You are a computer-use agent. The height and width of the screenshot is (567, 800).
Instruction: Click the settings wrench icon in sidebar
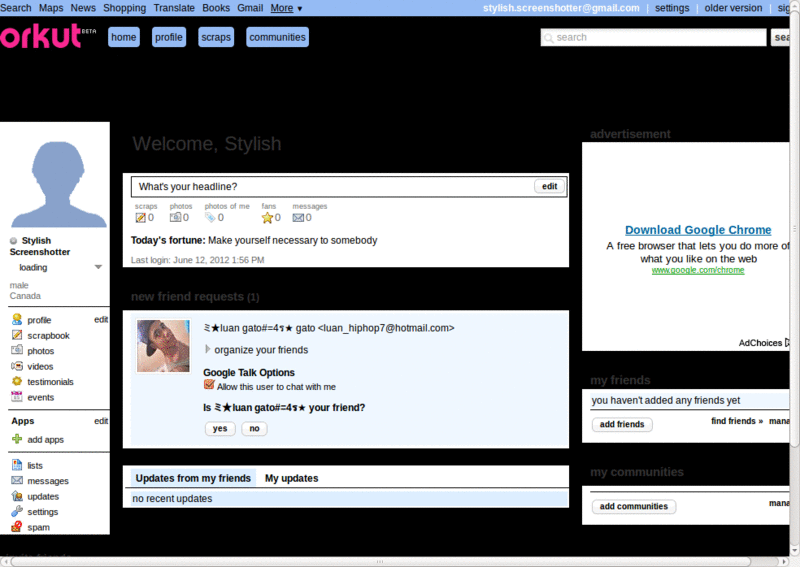click(x=17, y=511)
